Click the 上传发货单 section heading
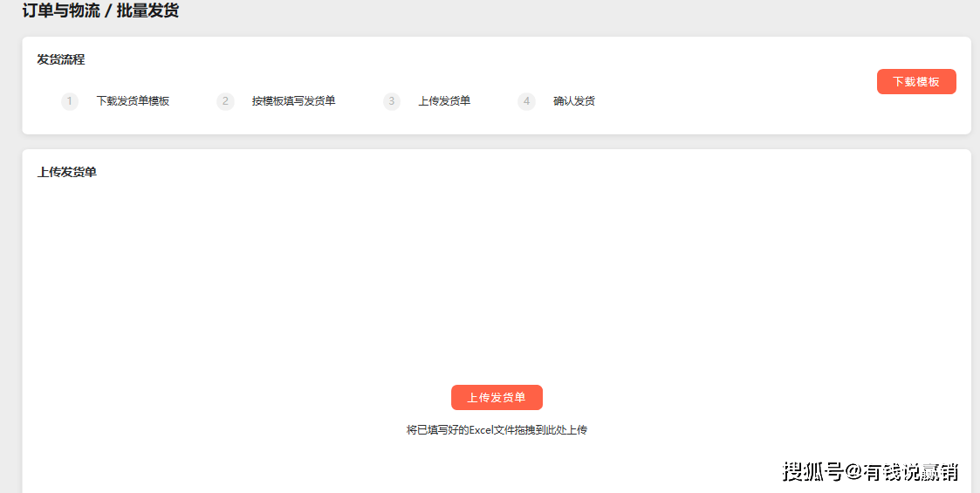 point(67,173)
